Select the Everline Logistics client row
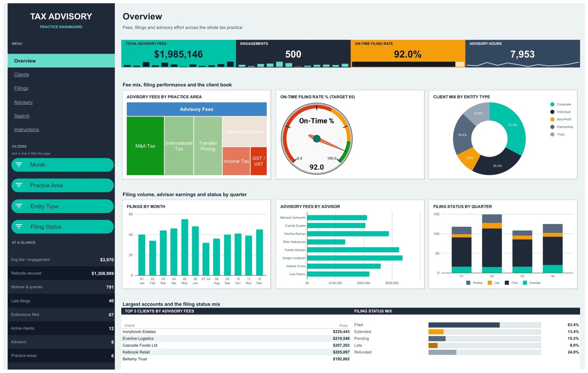This screenshot has height=373, width=588. (236, 338)
